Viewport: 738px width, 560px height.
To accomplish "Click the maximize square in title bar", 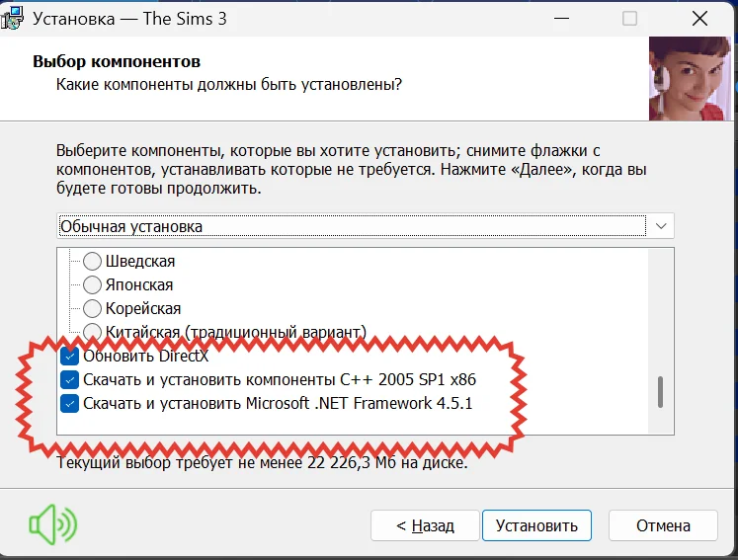I will [629, 19].
